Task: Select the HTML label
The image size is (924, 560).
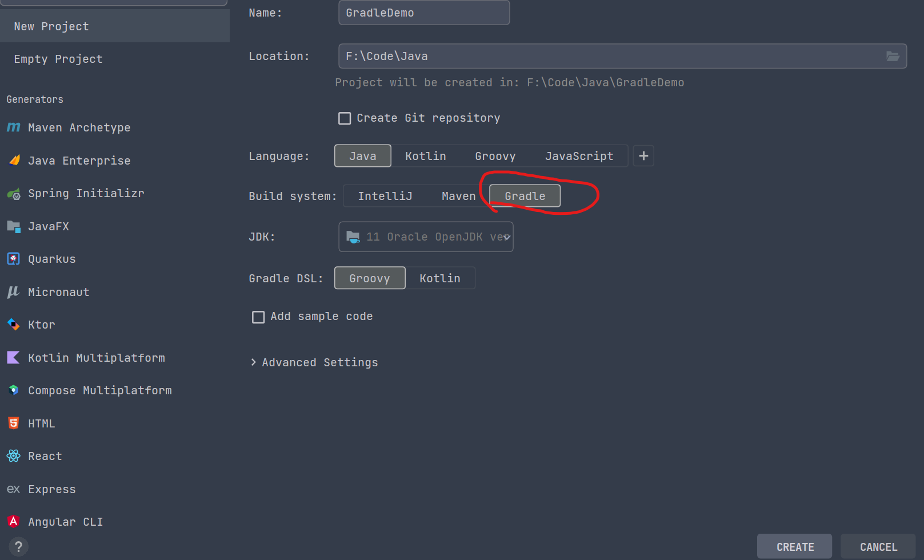Action: pyautogui.click(x=42, y=423)
